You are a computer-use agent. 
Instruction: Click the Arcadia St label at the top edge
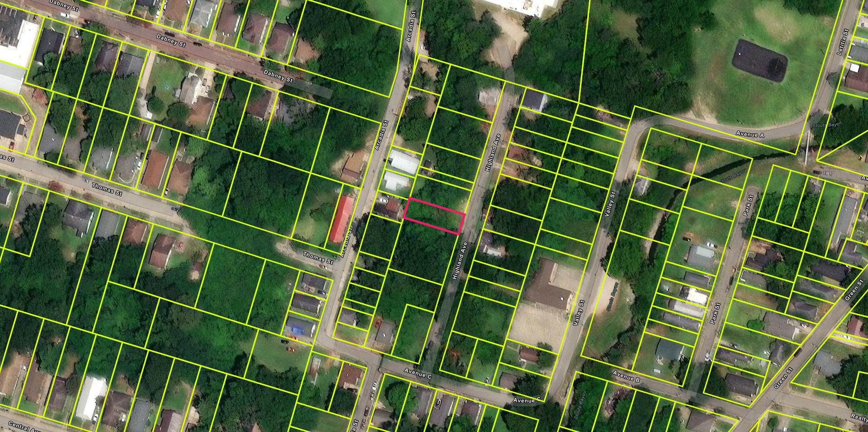tap(411, 27)
